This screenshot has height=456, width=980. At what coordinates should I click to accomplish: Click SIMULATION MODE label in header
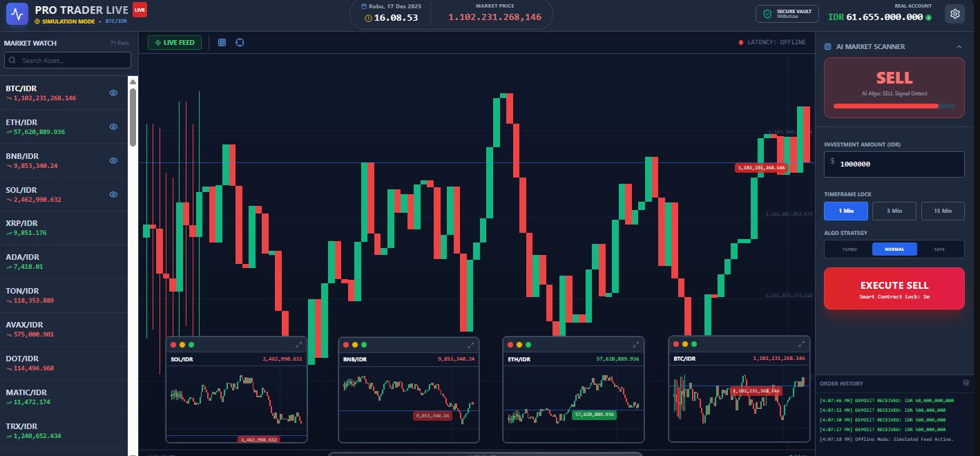(x=68, y=21)
